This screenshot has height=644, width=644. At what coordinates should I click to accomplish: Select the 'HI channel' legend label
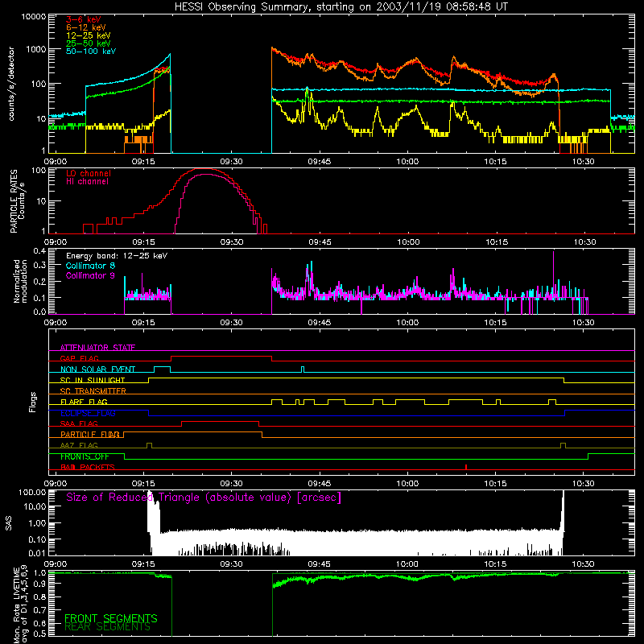[x=88, y=182]
